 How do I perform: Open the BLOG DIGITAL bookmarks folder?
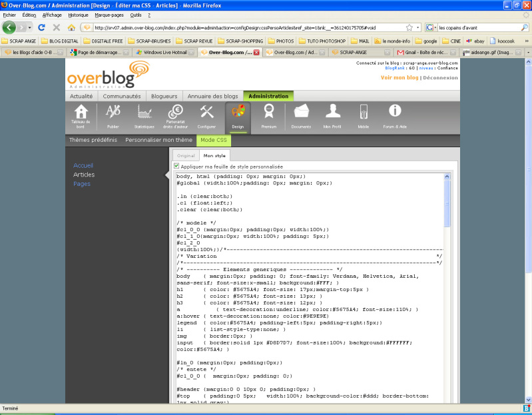[x=60, y=41]
